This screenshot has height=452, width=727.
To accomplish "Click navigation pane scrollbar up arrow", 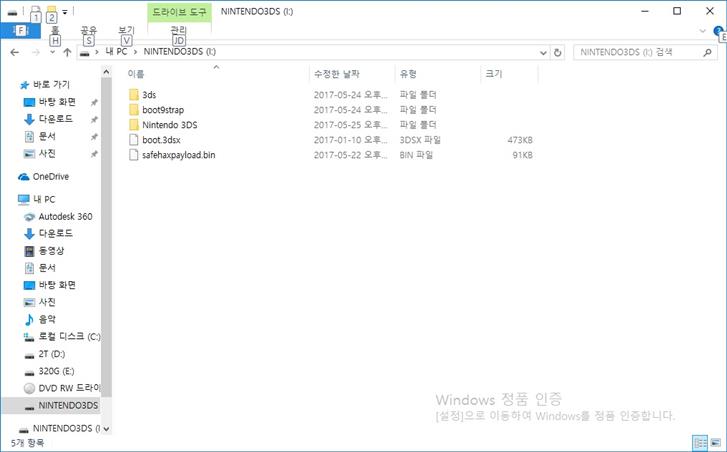I will (106, 72).
